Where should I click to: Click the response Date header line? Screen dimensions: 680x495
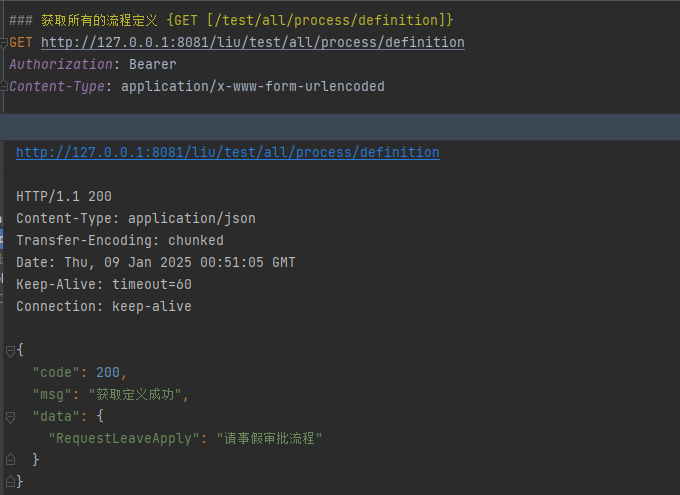pyautogui.click(x=155, y=262)
